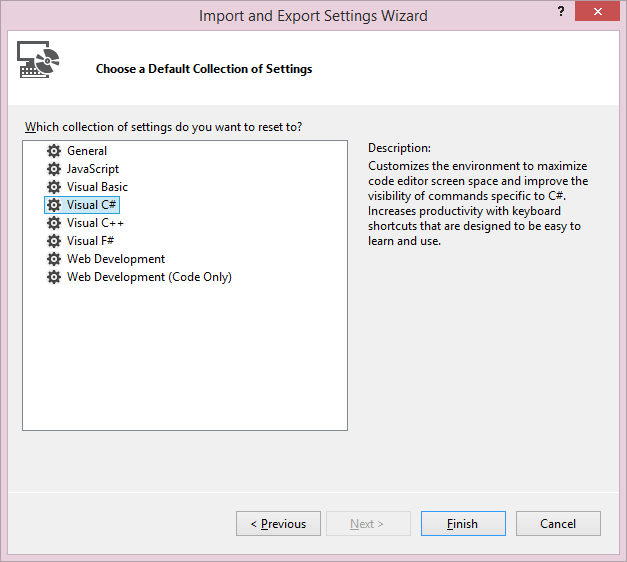Click the gear icon next to Visual Basic
The image size is (627, 562).
[x=54, y=187]
